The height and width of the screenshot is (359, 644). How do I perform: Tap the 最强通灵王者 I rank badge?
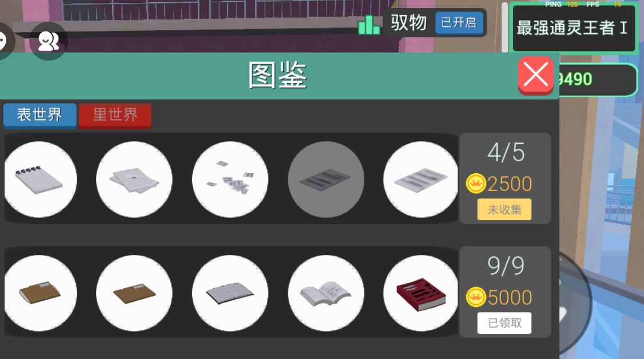[x=572, y=28]
